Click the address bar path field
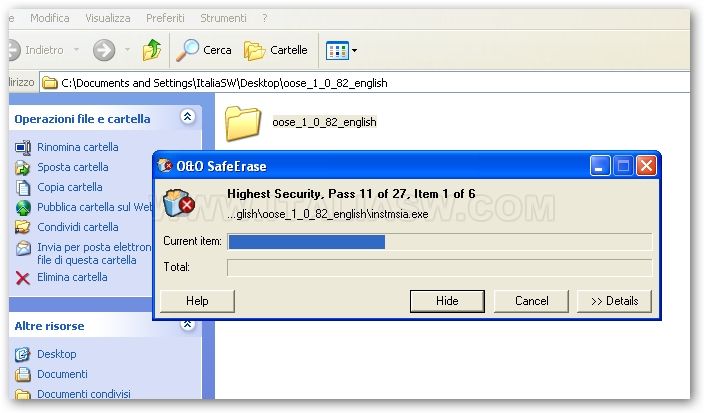 (365, 83)
